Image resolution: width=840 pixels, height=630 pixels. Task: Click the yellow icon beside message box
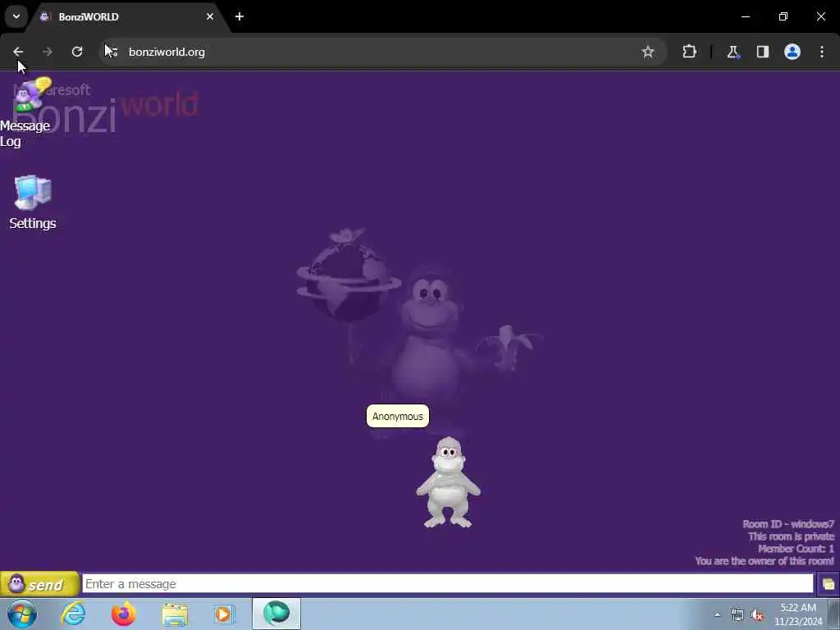[x=829, y=584]
